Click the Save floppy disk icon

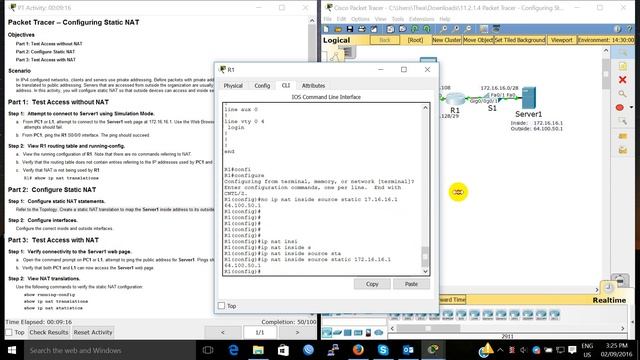click(x=350, y=29)
